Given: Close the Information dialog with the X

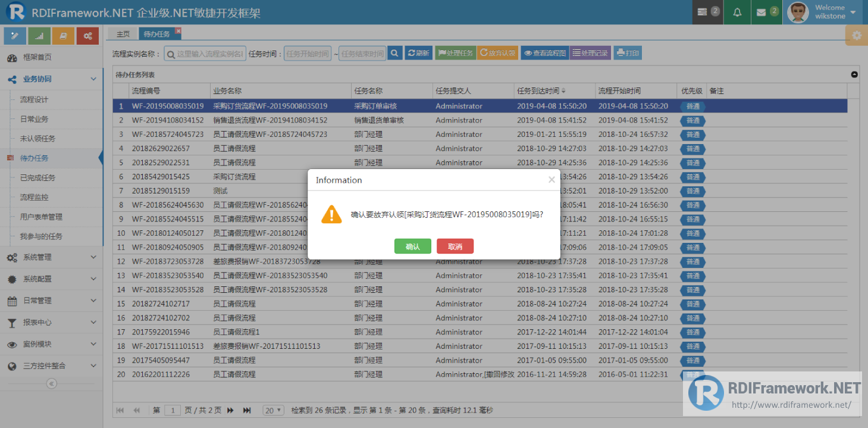Looking at the screenshot, I should tap(551, 180).
